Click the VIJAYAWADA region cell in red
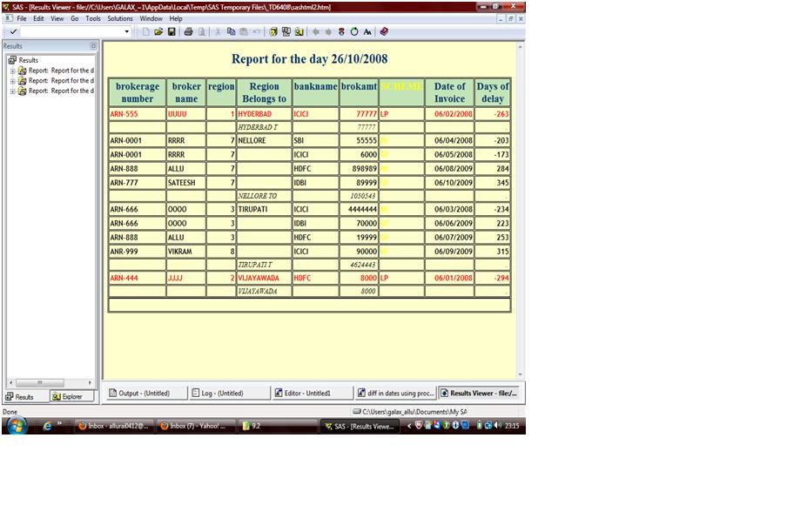 [264, 278]
